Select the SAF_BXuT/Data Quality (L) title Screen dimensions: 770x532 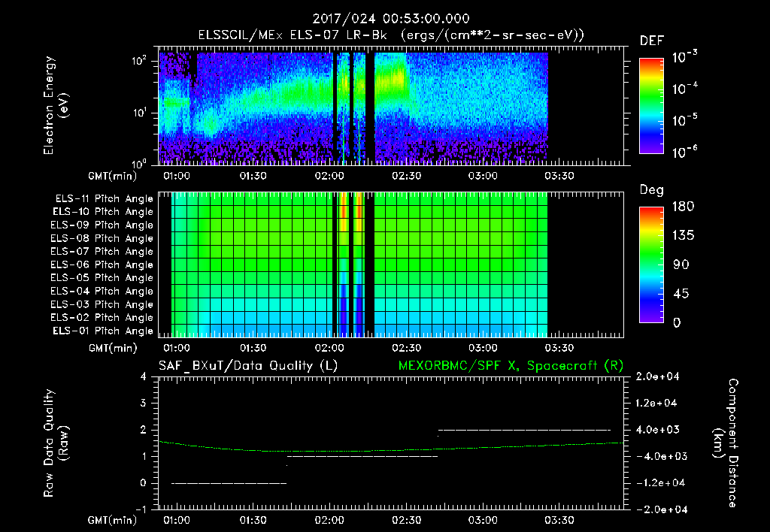(x=248, y=366)
